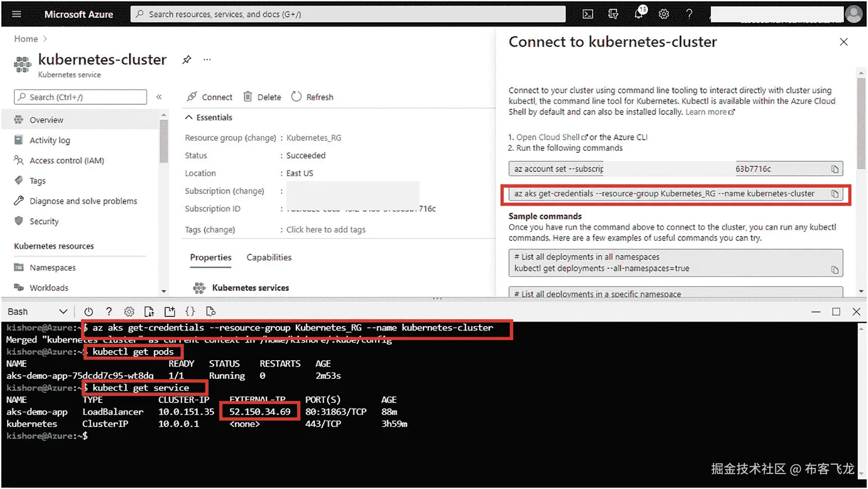
Task: Click the Connect panel vertical scrollbar
Action: 861,121
